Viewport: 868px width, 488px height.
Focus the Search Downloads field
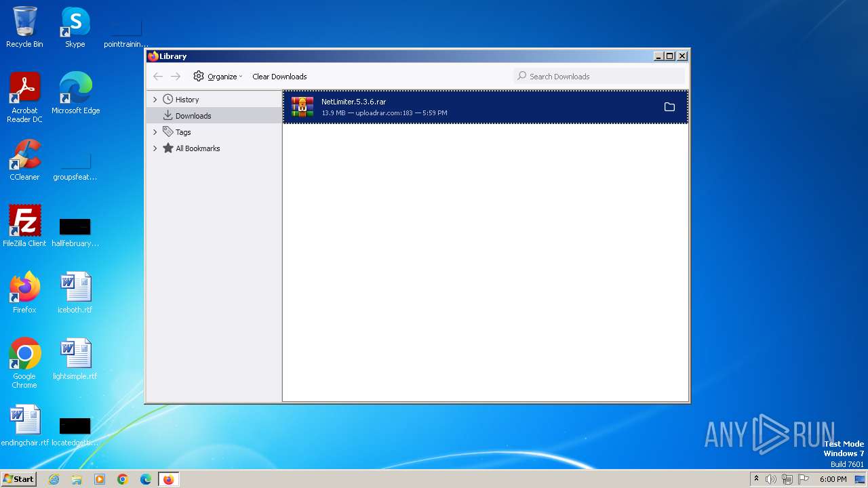600,77
